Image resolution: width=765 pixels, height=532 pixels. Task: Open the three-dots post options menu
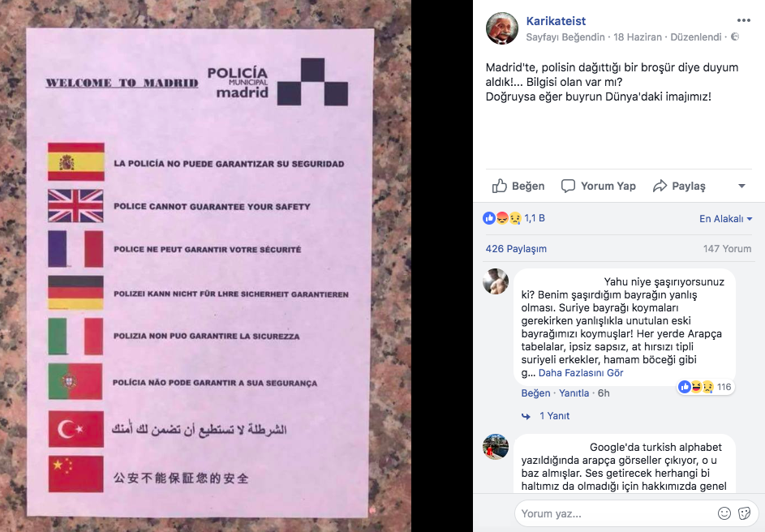coord(744,20)
